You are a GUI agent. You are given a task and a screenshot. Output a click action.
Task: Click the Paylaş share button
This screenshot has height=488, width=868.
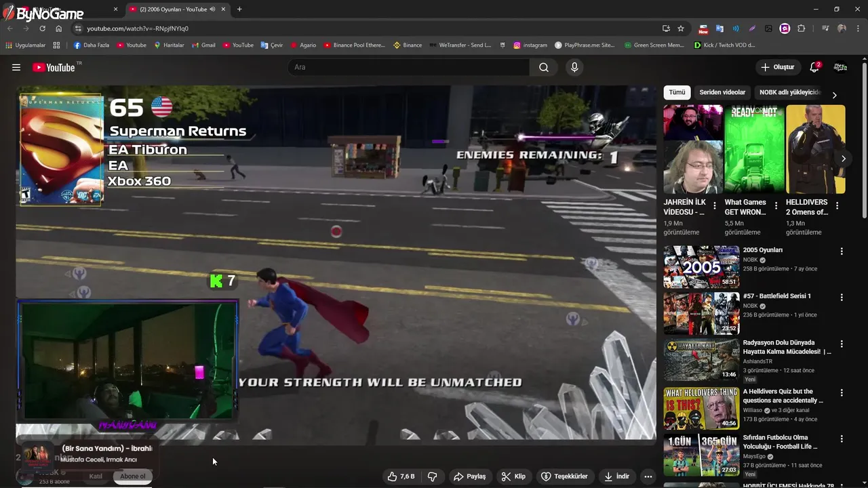(x=469, y=476)
